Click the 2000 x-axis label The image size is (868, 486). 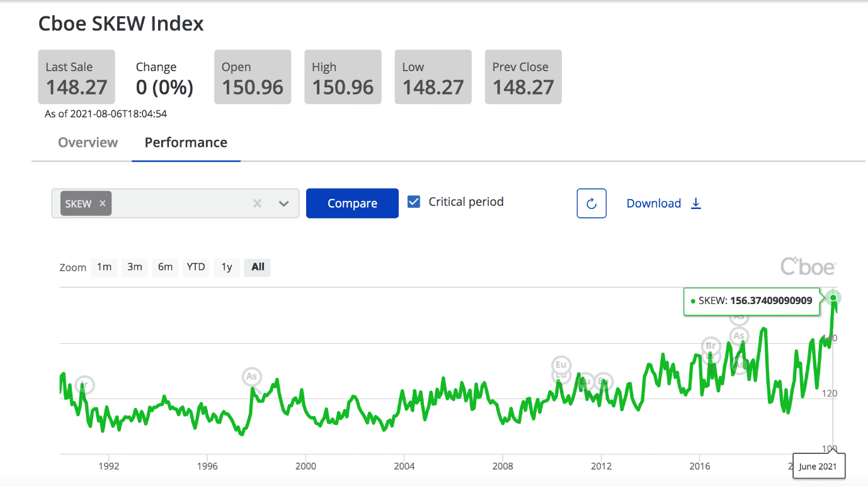coord(306,466)
